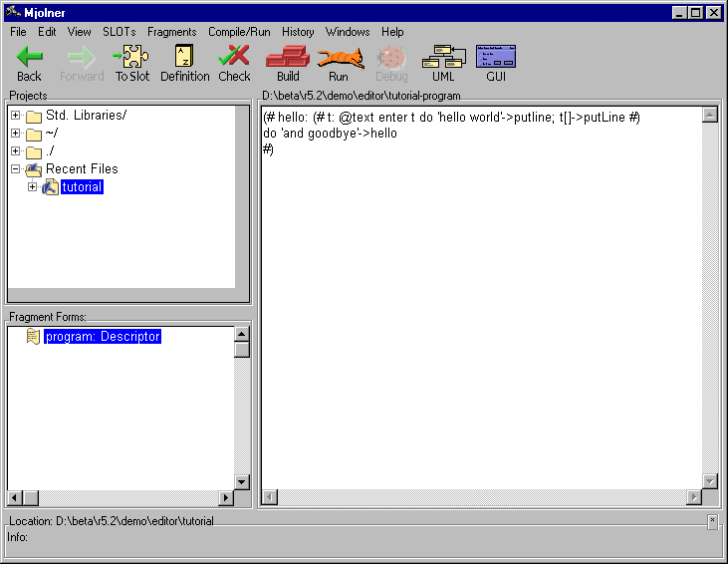Expand the ~/ home folder node

[x=16, y=134]
